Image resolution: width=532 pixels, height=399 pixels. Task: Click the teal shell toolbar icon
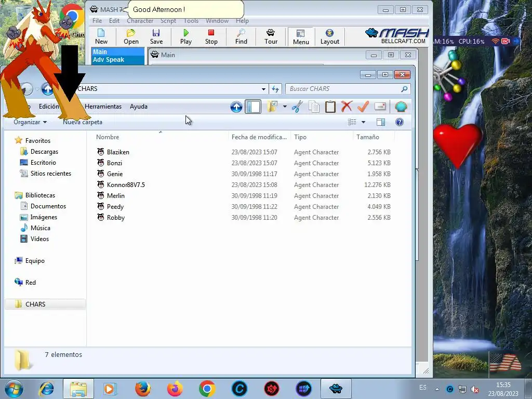(x=401, y=107)
